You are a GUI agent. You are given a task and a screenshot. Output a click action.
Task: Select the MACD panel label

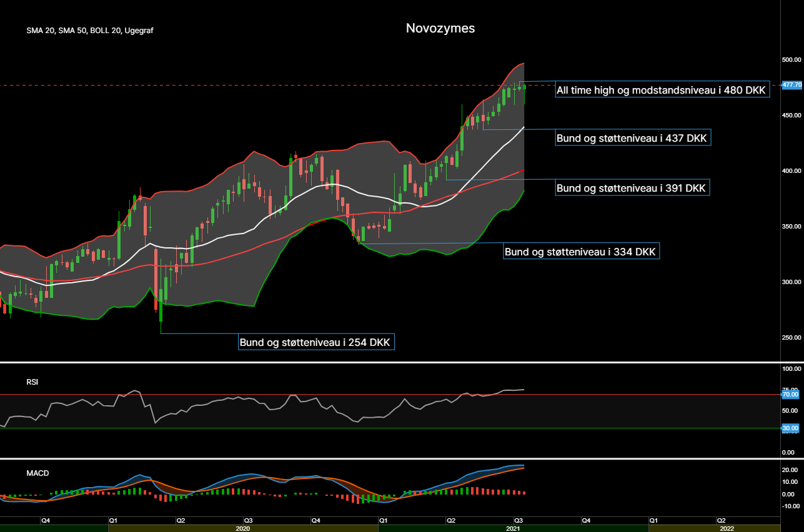[37, 473]
